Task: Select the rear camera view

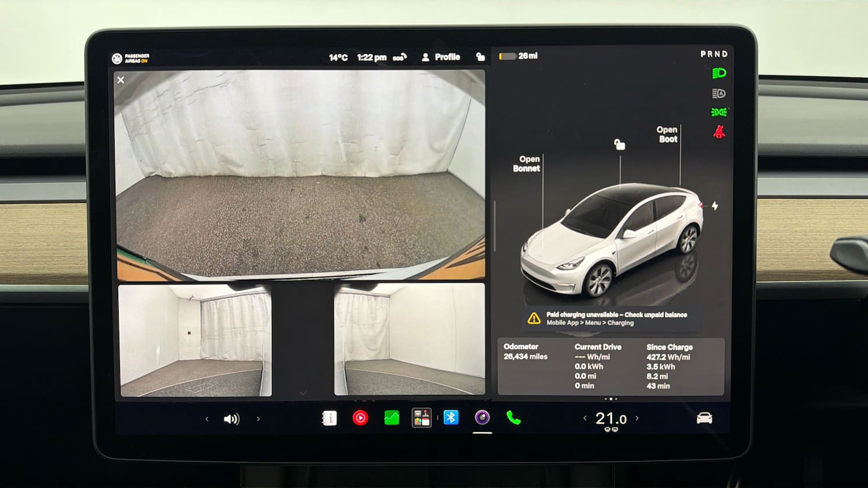Action: point(300,175)
